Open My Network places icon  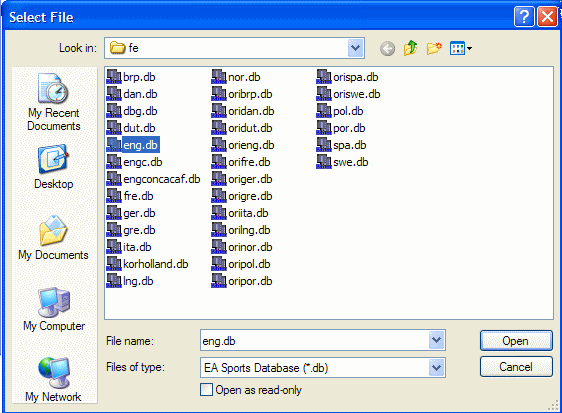[x=54, y=380]
